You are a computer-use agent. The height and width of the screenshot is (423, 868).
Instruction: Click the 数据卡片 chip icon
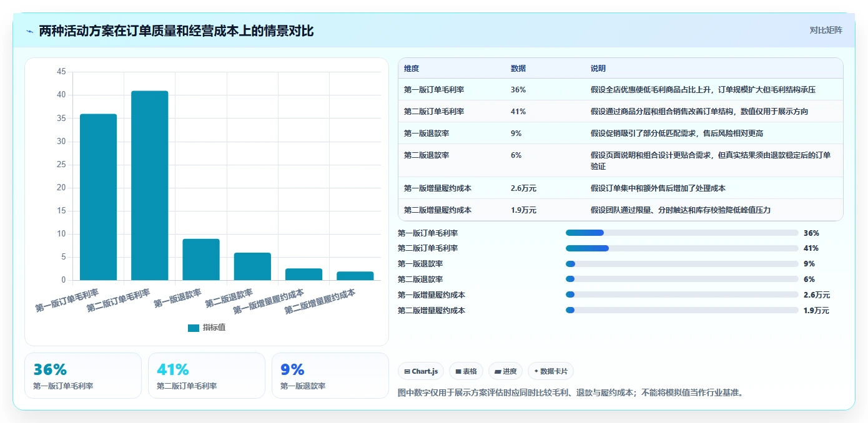point(536,371)
